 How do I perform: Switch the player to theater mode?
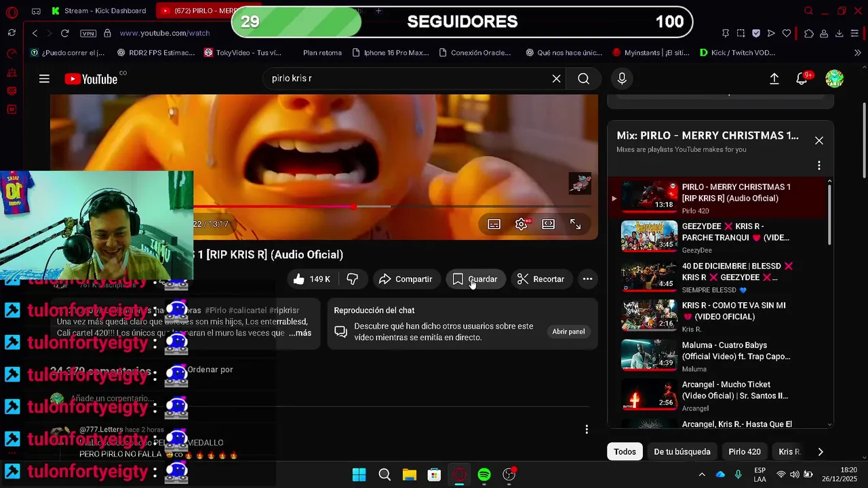[549, 224]
